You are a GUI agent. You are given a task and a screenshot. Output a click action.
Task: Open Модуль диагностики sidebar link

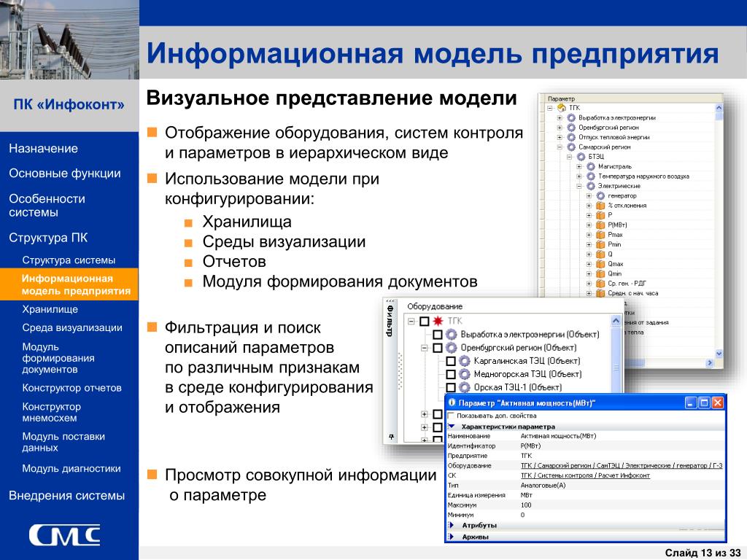coord(71,469)
